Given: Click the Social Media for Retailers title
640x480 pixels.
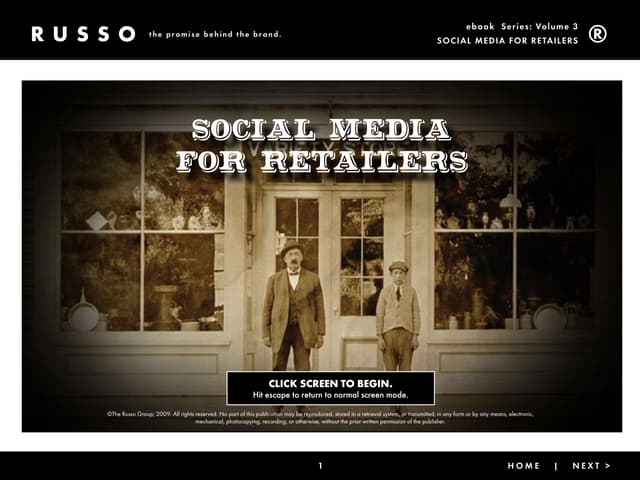Looking at the screenshot, I should click(x=320, y=144).
